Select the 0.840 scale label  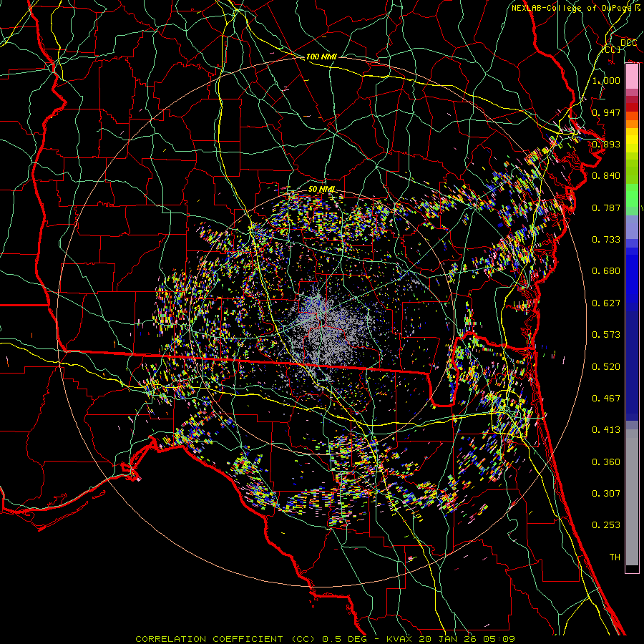click(606, 176)
